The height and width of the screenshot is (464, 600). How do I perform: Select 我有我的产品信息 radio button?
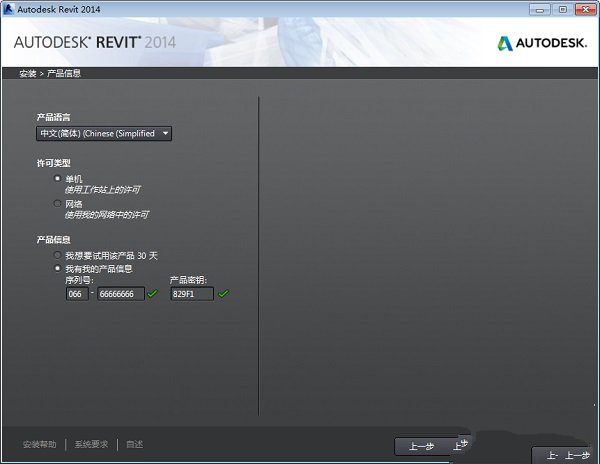click(57, 268)
